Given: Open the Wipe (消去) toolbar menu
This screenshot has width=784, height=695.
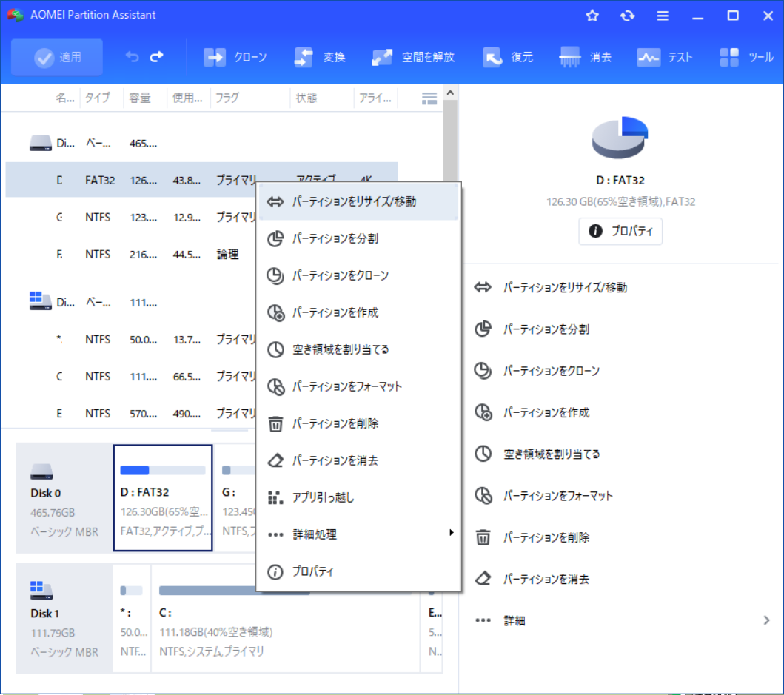Looking at the screenshot, I should coord(586,58).
